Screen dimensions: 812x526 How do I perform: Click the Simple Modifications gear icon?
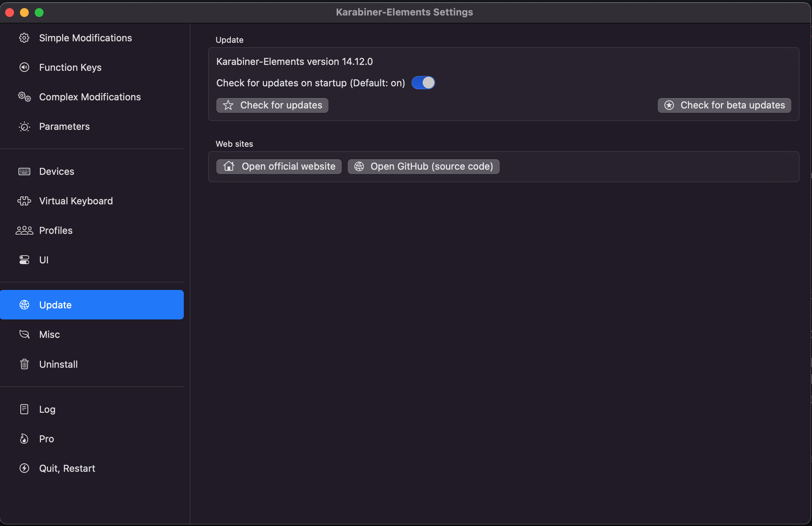point(24,38)
